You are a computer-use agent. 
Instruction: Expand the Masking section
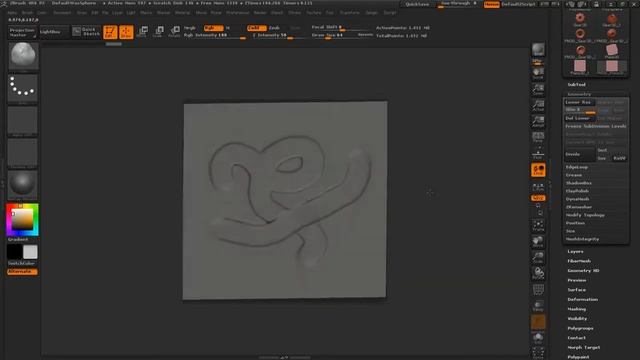coord(577,309)
